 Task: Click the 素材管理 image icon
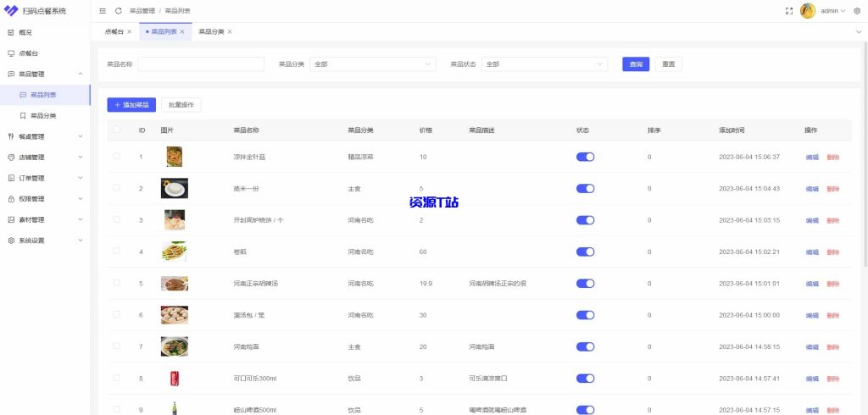coord(11,219)
